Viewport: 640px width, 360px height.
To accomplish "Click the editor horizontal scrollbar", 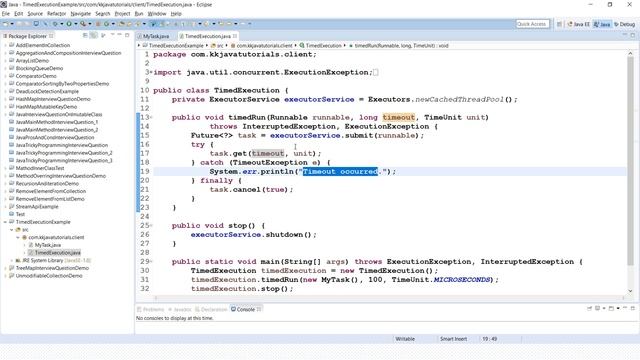I will (389, 298).
